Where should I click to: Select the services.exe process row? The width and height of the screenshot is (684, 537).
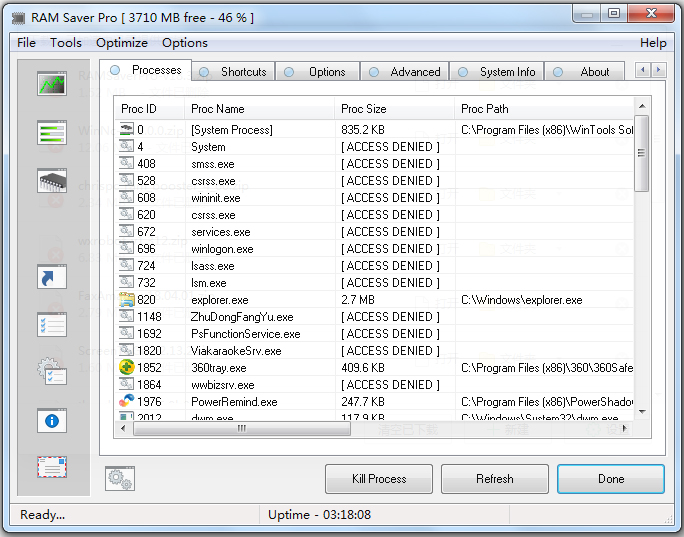coord(374,232)
